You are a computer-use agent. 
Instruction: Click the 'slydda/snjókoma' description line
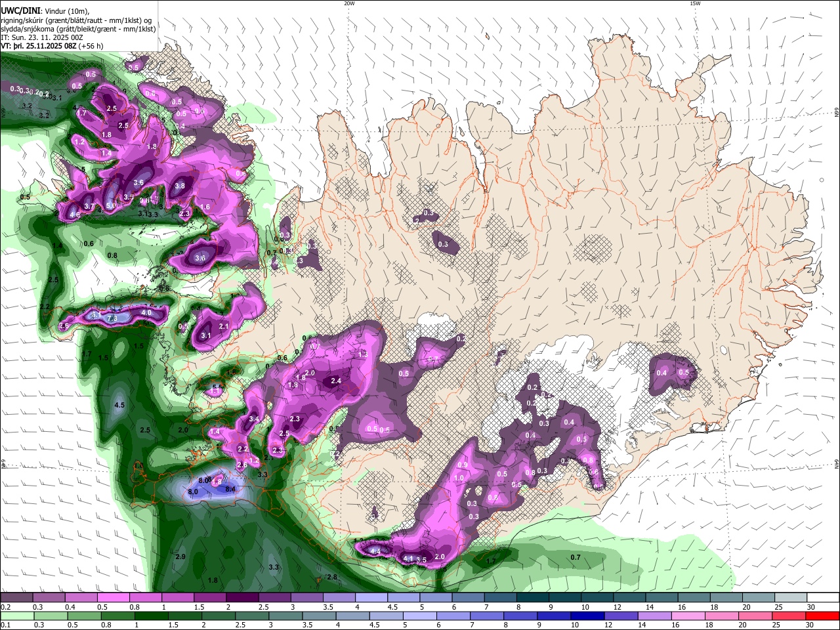(79, 29)
